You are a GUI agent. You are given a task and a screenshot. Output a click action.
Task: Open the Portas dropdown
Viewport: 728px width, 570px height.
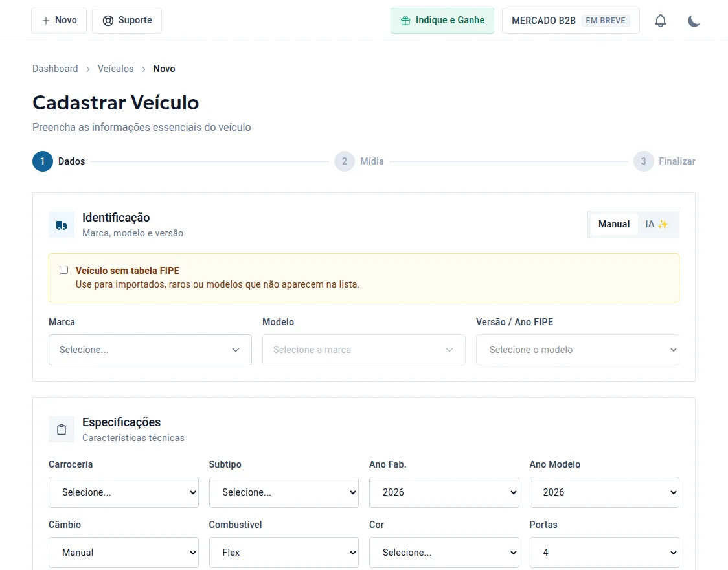point(604,553)
